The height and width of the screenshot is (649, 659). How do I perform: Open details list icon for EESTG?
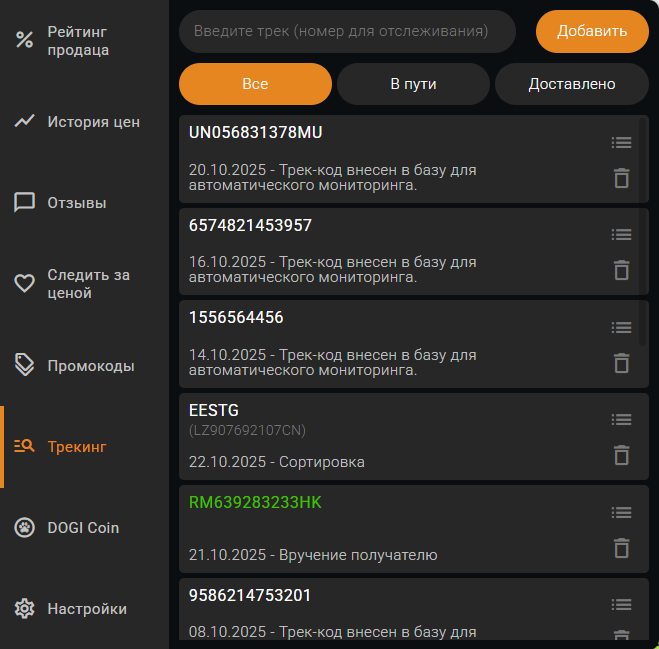point(621,419)
